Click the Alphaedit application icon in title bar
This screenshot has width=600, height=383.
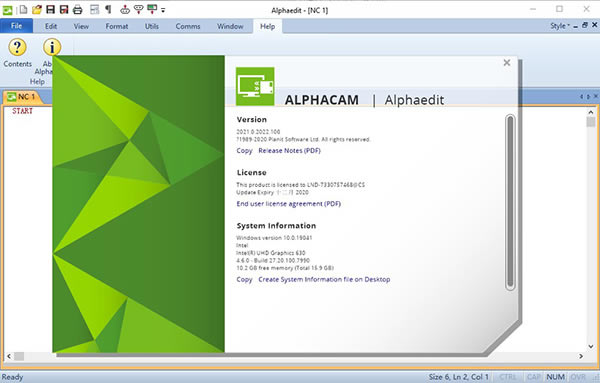tap(7, 10)
